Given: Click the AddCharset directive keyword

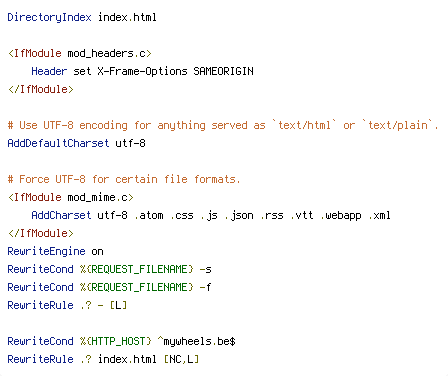Looking at the screenshot, I should 61,215.
